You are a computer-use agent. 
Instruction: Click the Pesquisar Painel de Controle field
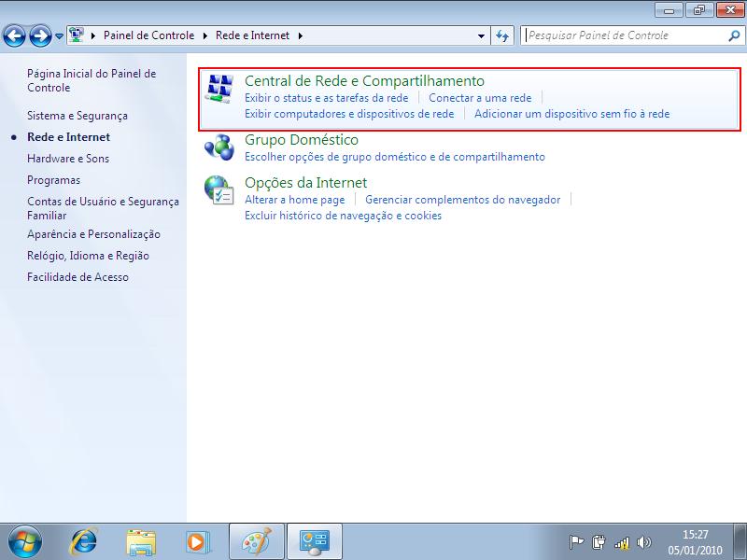pyautogui.click(x=624, y=35)
